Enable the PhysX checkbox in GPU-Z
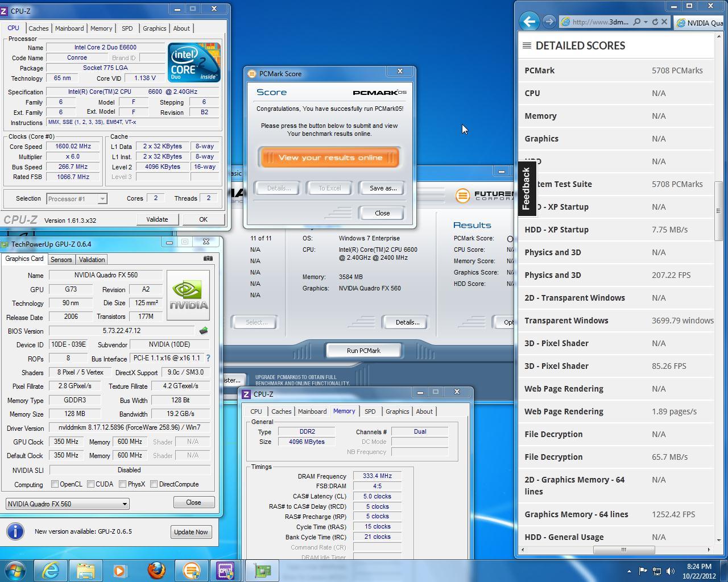This screenshot has height=582, width=728. click(123, 484)
